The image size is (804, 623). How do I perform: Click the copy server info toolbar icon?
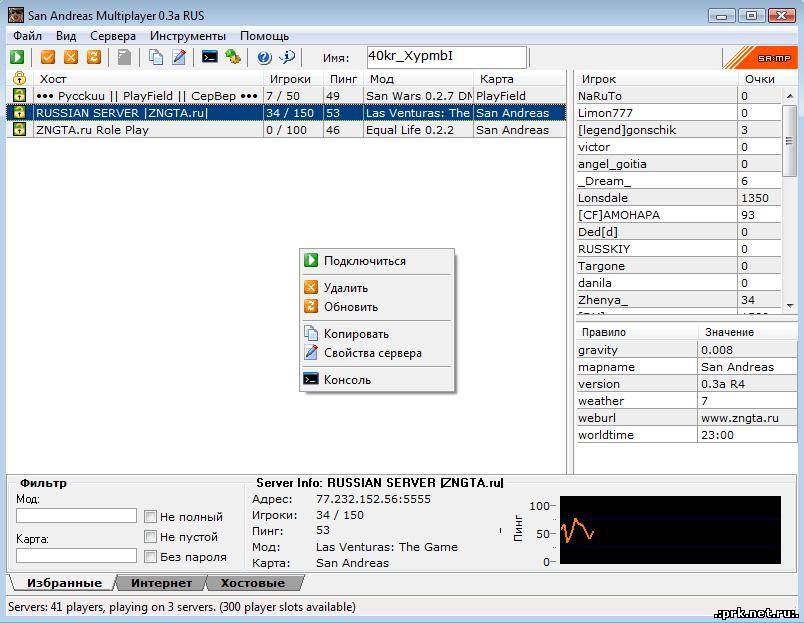click(x=155, y=57)
